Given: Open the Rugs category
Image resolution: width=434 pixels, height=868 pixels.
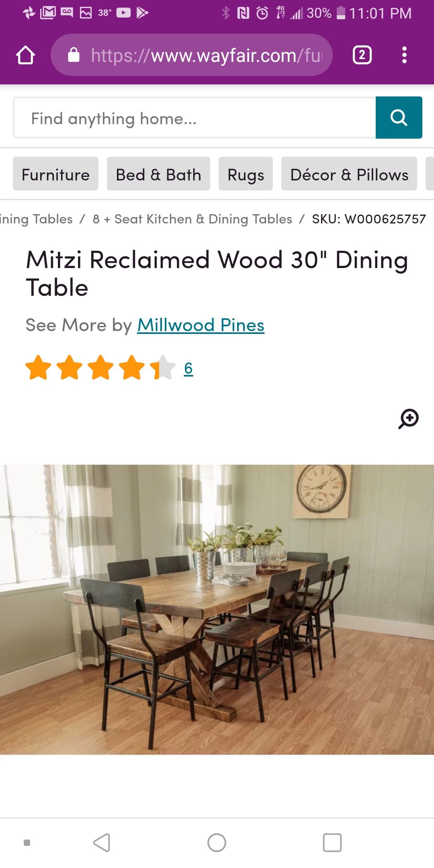Looking at the screenshot, I should [x=246, y=174].
